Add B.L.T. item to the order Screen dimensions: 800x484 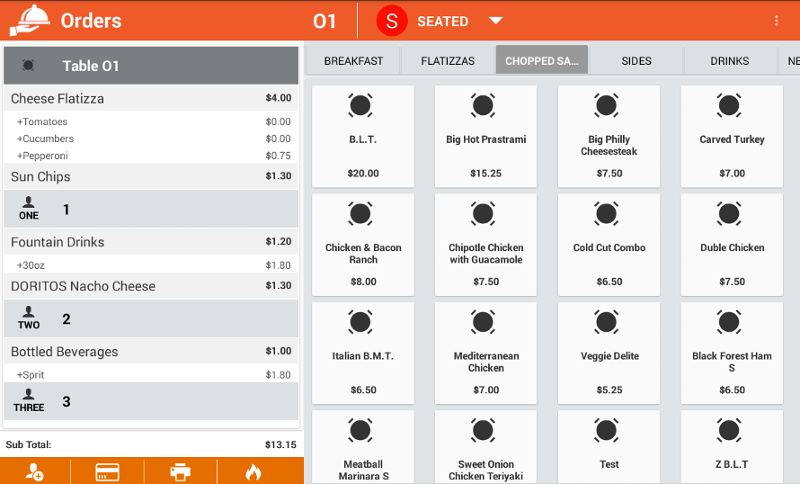[363, 136]
